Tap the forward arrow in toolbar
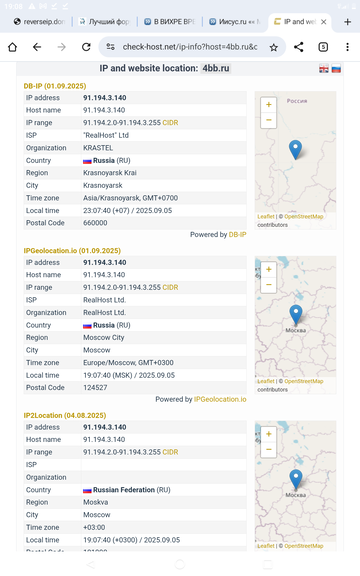 pos(61,47)
